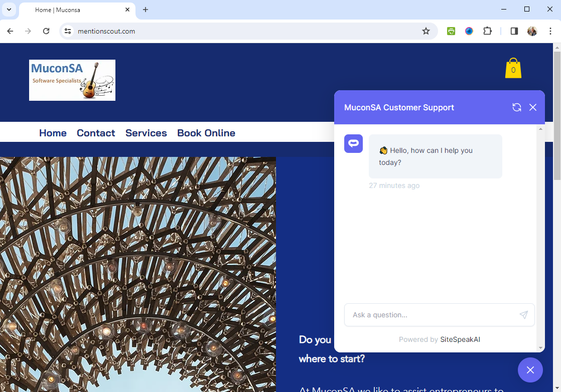561x392 pixels.
Task: Go to the Contact page
Action: tap(96, 133)
